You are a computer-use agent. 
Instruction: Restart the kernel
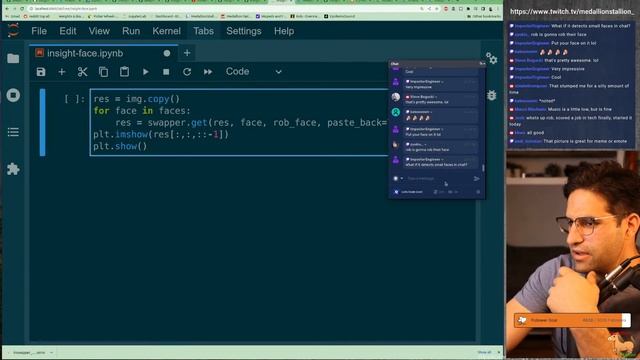(x=187, y=72)
